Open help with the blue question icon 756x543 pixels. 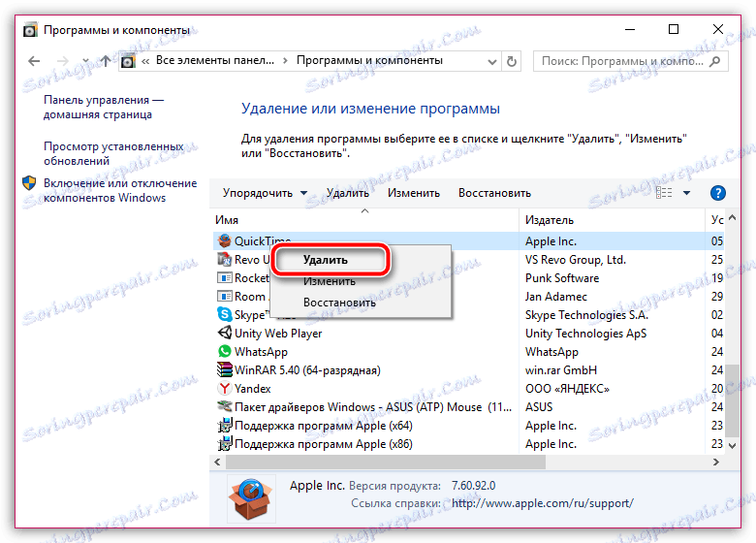click(718, 193)
